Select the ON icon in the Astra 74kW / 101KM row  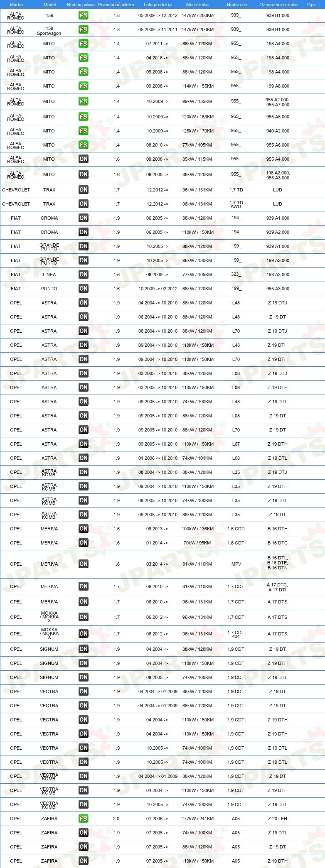tap(83, 458)
